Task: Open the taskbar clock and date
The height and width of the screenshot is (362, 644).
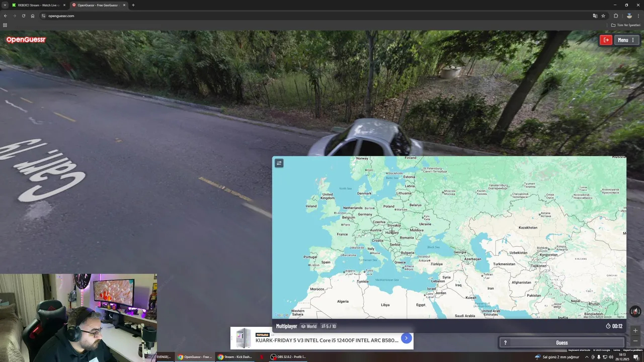Action: click(622, 357)
